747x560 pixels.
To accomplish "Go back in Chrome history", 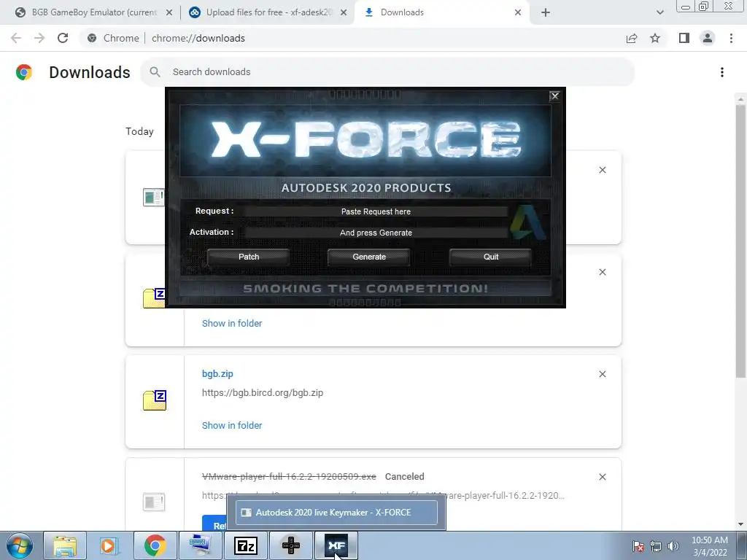I will click(16, 38).
